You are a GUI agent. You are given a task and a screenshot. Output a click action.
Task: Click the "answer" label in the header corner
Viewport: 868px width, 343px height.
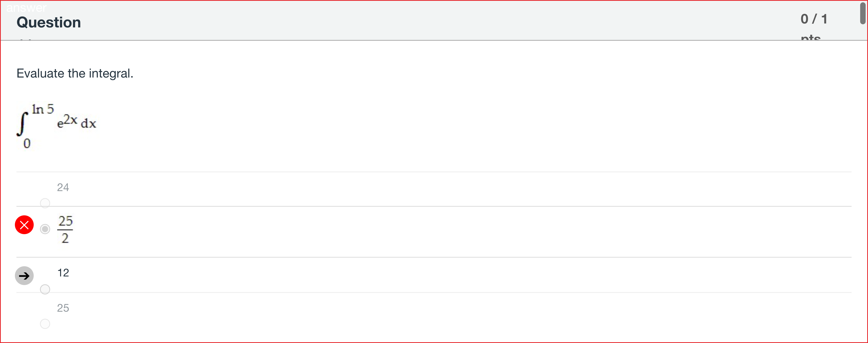tap(26, 7)
